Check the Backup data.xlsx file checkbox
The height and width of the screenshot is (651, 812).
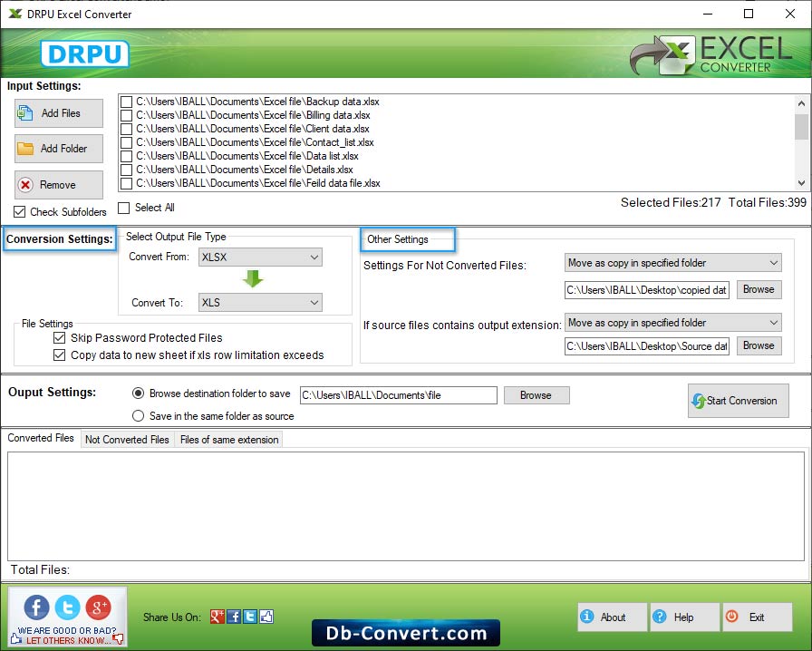[x=126, y=102]
